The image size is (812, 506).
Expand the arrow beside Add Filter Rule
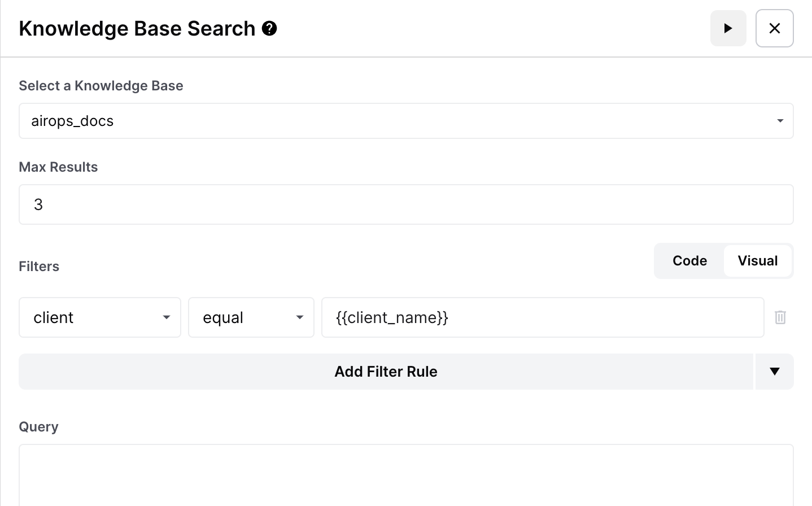(774, 372)
